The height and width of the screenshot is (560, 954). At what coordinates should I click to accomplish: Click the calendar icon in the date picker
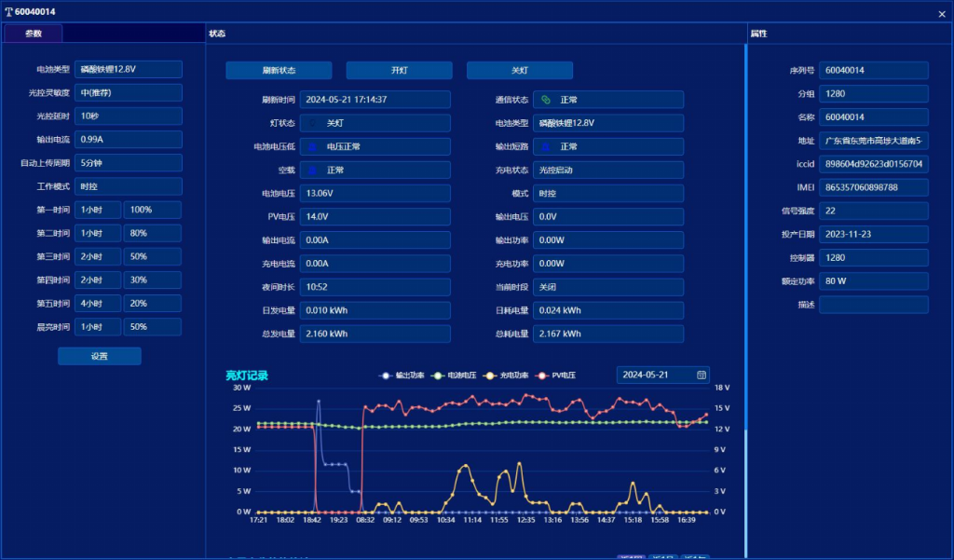point(701,375)
